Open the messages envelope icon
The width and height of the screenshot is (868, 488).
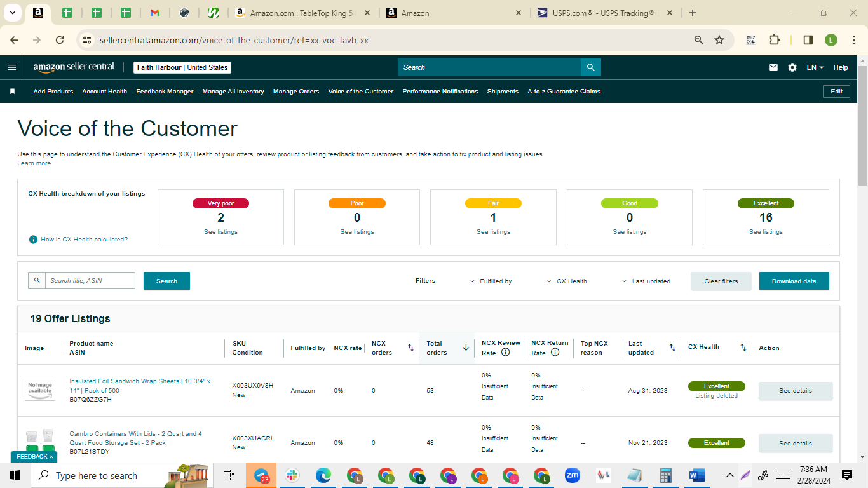[x=773, y=67]
